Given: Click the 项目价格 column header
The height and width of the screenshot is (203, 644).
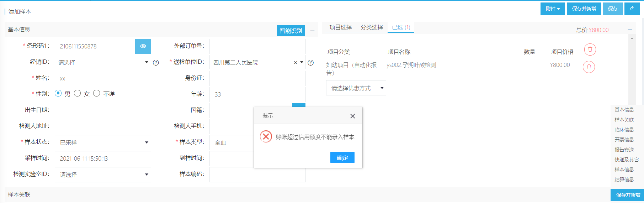Looking at the screenshot, I should pos(562,52).
